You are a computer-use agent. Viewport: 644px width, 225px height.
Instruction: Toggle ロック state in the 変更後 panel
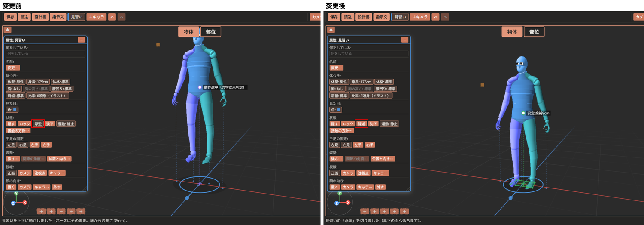(x=348, y=124)
